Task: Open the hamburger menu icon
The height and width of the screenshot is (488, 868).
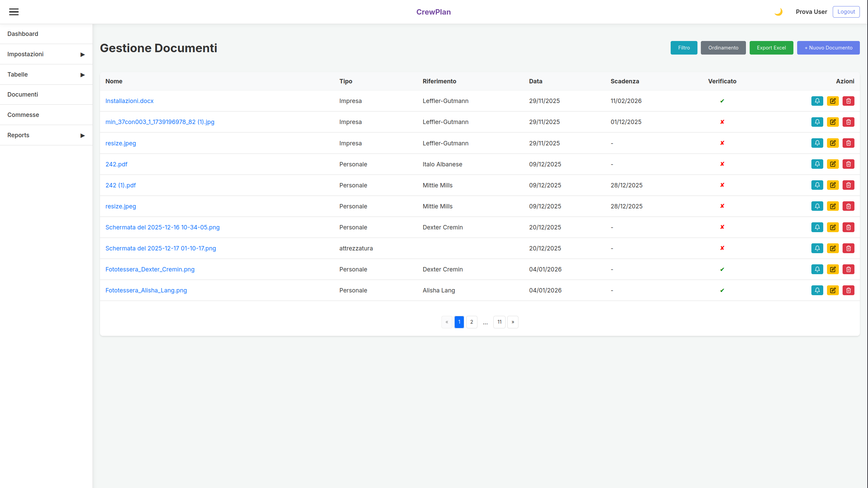Action: [x=14, y=12]
